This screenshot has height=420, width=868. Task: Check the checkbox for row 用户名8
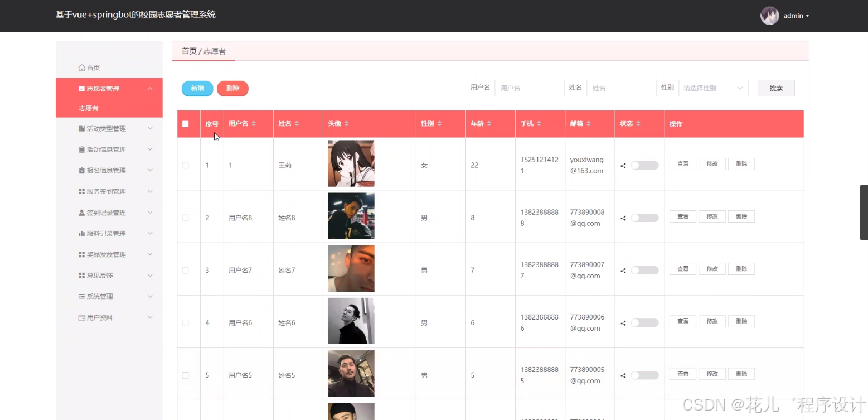(x=186, y=218)
